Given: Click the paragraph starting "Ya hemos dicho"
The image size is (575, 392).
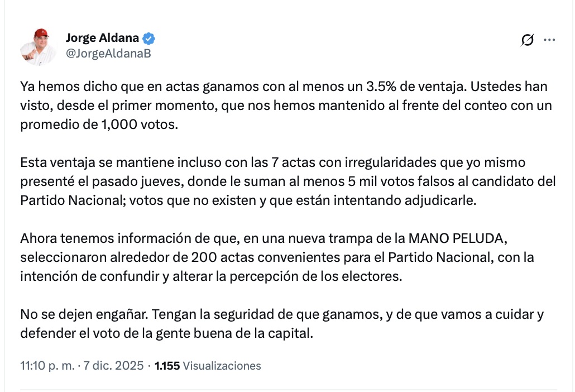Looking at the screenshot, I should coord(279,106).
